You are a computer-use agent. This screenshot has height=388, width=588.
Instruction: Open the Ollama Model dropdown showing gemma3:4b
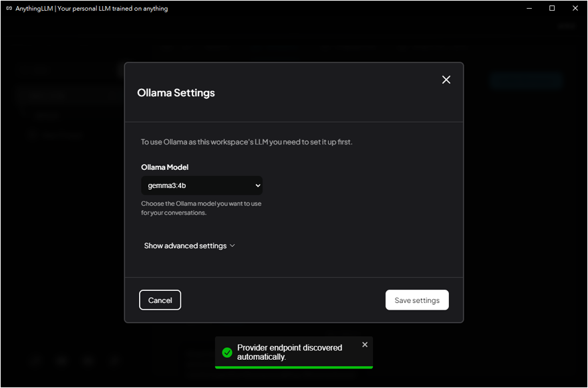[x=200, y=186]
